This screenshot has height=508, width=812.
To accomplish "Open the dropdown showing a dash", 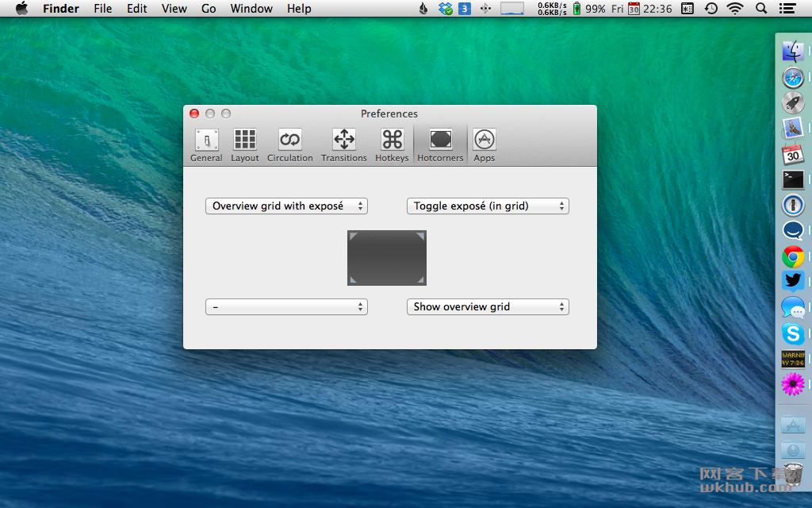I will pos(286,307).
